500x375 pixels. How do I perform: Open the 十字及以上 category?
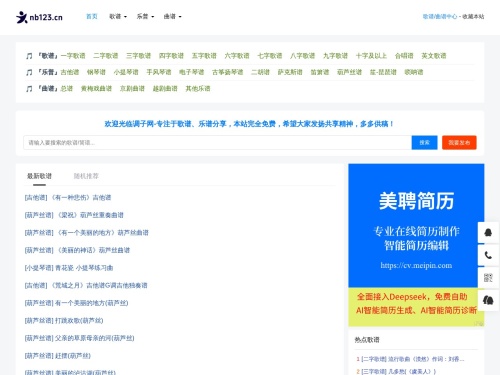click(x=371, y=56)
